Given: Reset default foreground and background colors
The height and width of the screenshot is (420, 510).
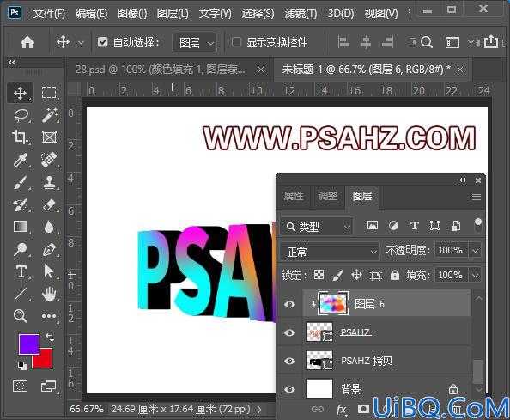Looking at the screenshot, I should [x=22, y=366].
